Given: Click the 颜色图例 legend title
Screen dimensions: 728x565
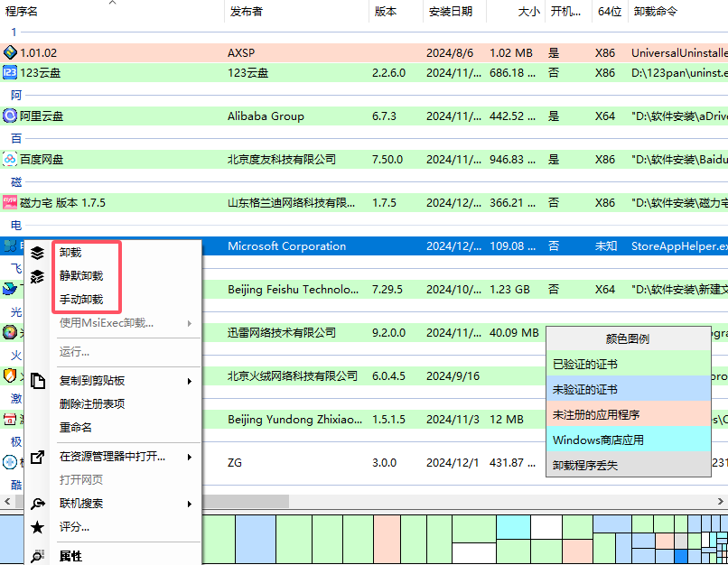Looking at the screenshot, I should pos(628,338).
